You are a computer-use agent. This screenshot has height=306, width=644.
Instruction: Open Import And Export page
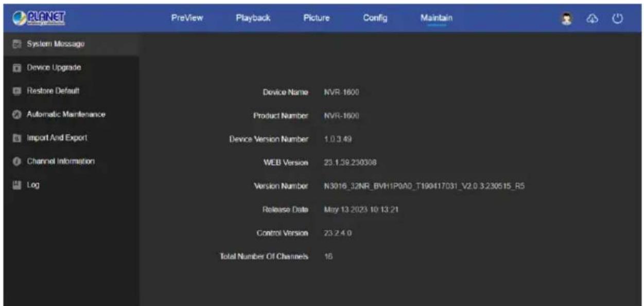[x=71, y=138]
